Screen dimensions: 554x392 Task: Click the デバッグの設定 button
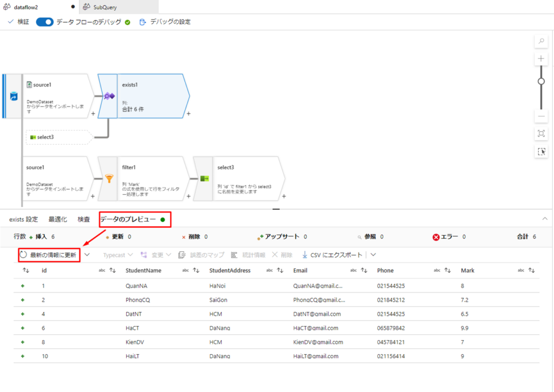(165, 22)
